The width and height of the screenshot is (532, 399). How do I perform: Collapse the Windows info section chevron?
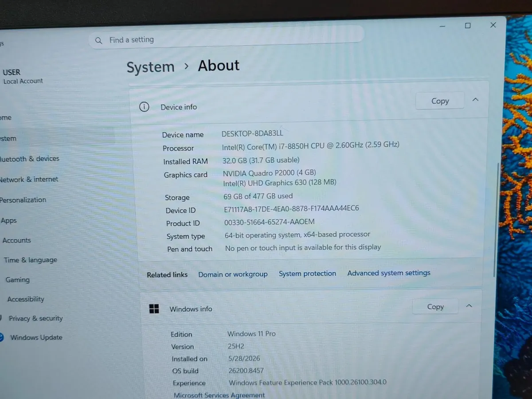pos(469,306)
